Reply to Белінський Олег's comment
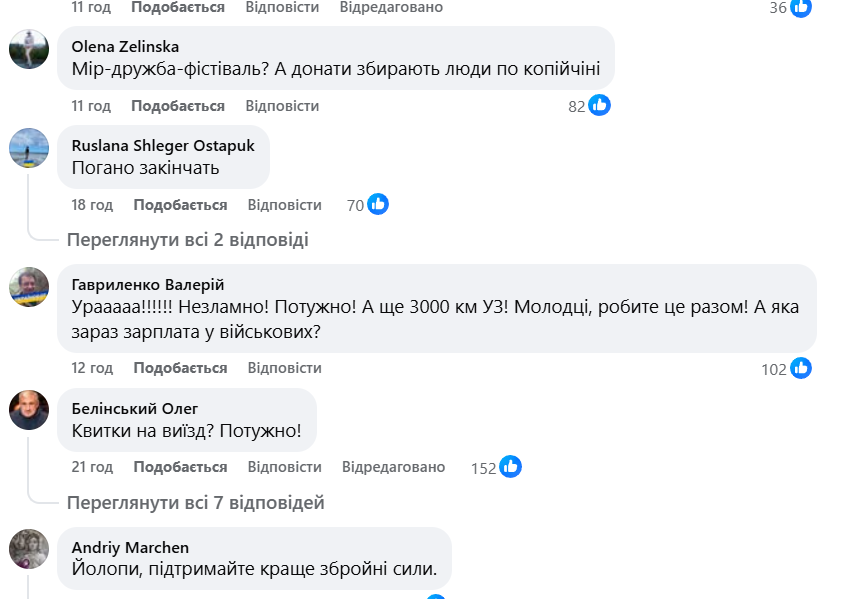867x599 pixels. [284, 467]
